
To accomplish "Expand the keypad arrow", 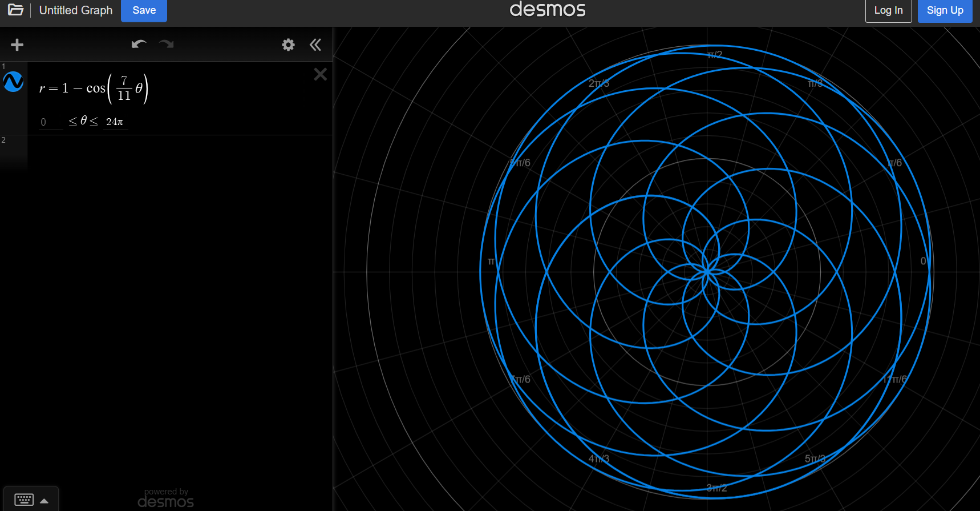I will (44, 501).
